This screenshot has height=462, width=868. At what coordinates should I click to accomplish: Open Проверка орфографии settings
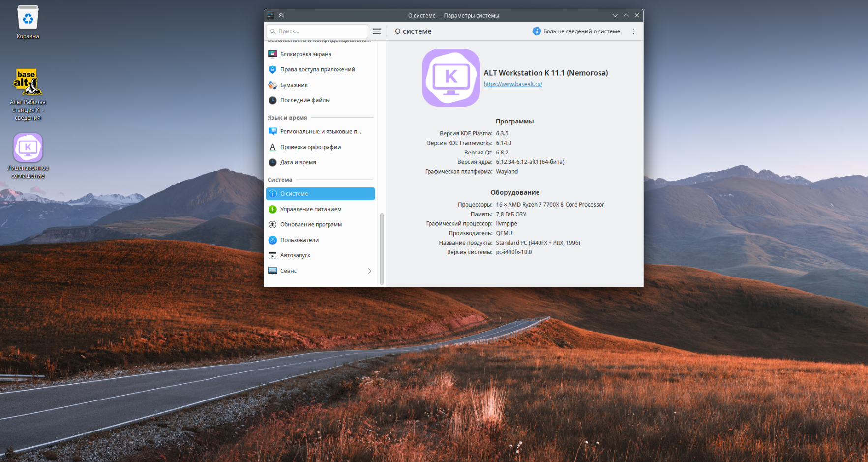coord(320,147)
